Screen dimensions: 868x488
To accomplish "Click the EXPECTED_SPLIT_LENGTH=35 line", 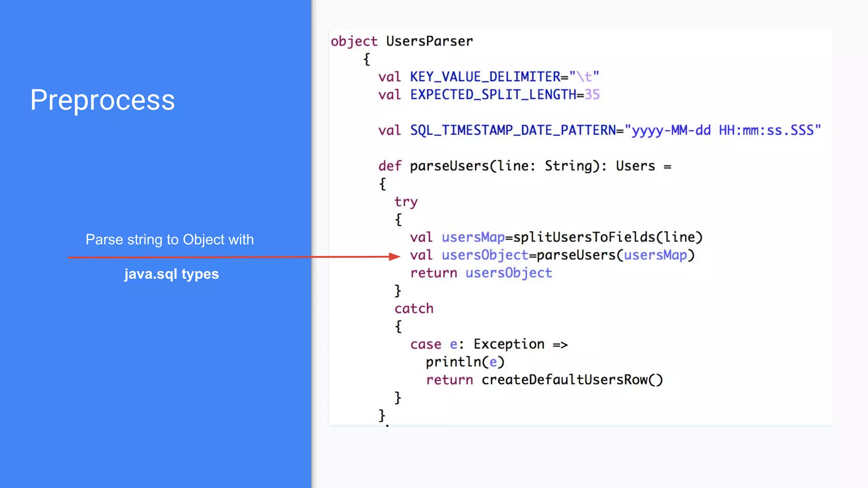I will coord(489,94).
